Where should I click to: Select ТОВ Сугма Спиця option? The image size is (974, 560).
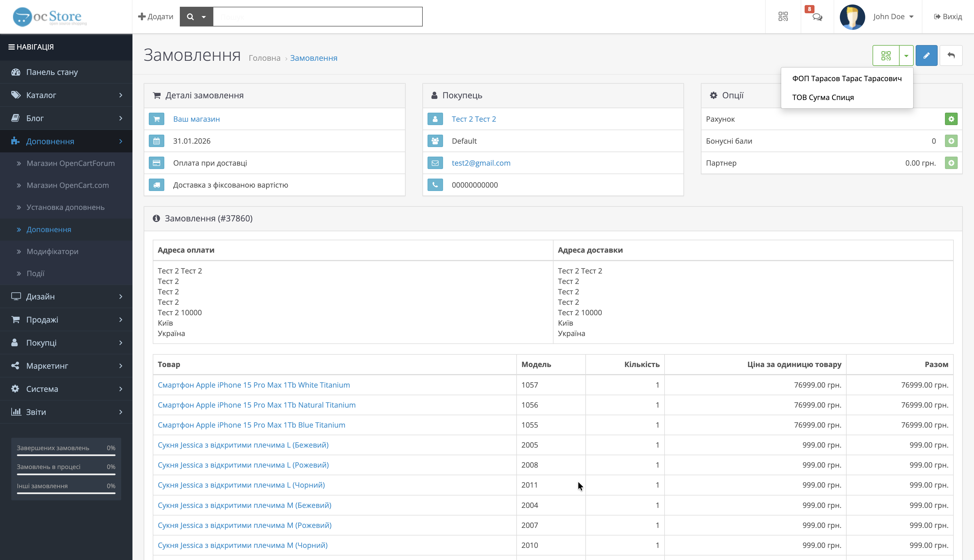point(822,97)
